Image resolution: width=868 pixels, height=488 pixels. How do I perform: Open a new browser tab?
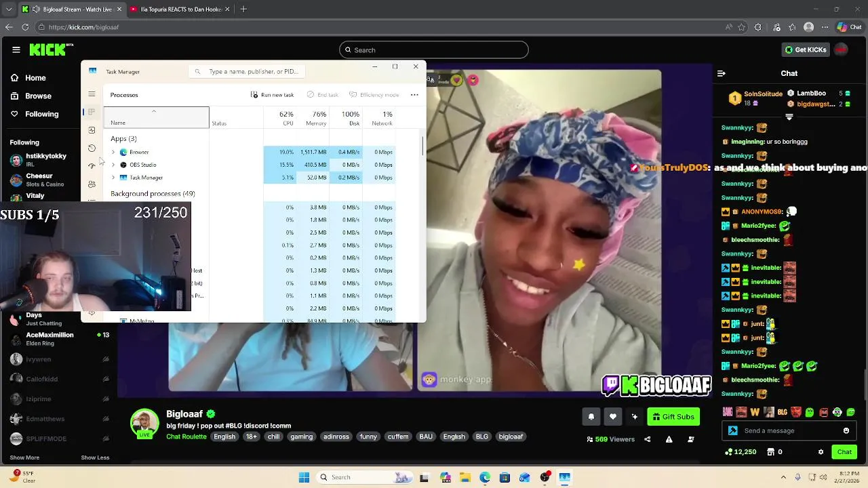pos(243,9)
